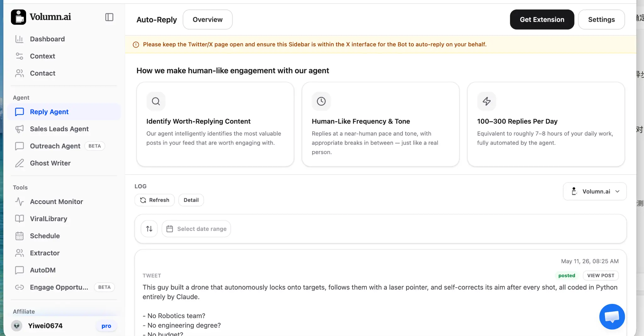The image size is (644, 336).
Task: Click the Sales Leads Agent megaphone icon
Action: click(x=19, y=129)
